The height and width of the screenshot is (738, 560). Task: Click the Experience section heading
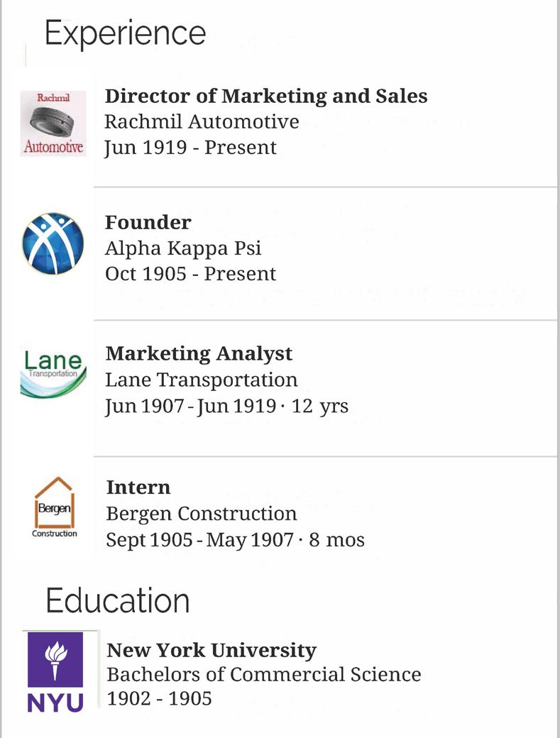click(x=126, y=33)
